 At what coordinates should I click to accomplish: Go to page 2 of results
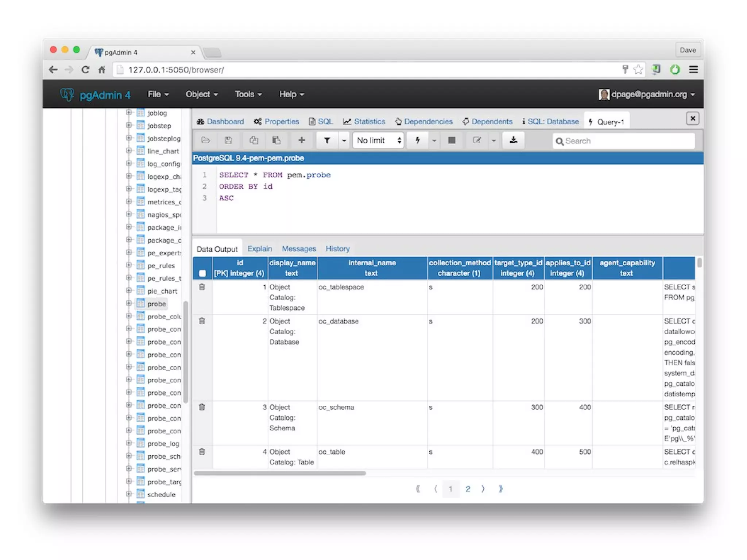point(468,489)
